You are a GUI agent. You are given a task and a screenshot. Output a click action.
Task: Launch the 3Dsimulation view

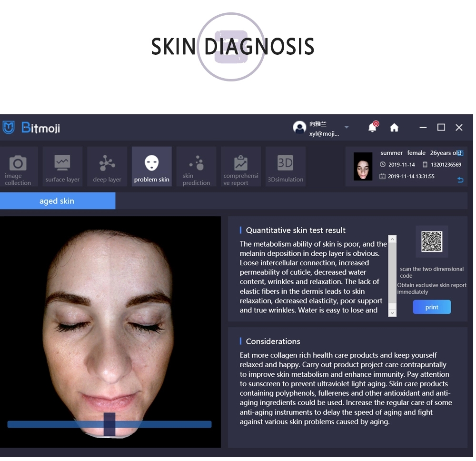pos(285,166)
